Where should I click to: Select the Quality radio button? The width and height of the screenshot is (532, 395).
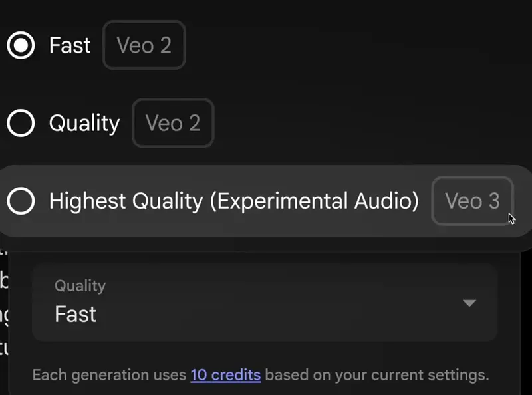pyautogui.click(x=21, y=123)
